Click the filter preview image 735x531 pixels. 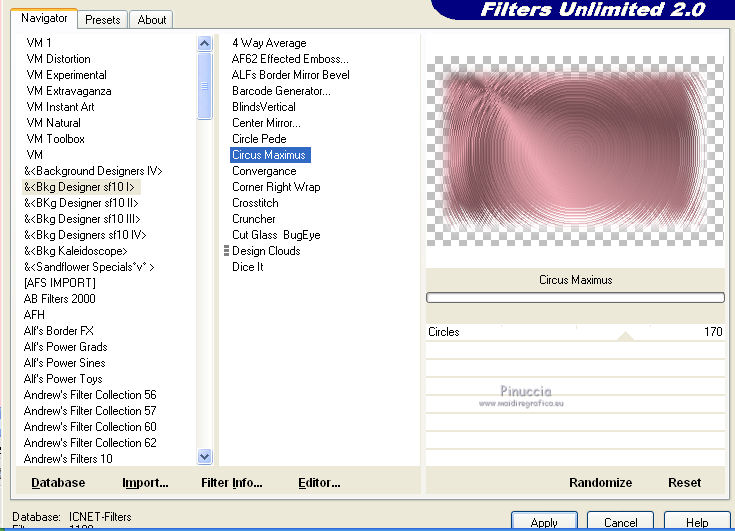point(575,151)
